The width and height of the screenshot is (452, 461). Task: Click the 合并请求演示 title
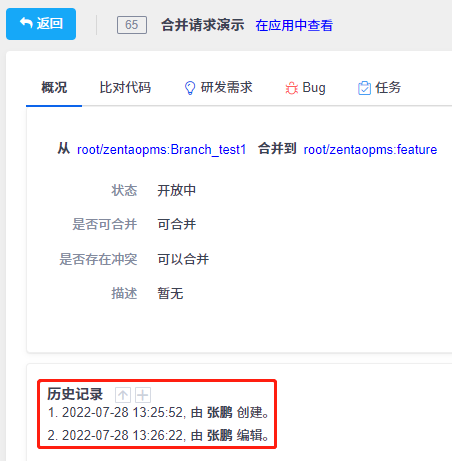203,25
